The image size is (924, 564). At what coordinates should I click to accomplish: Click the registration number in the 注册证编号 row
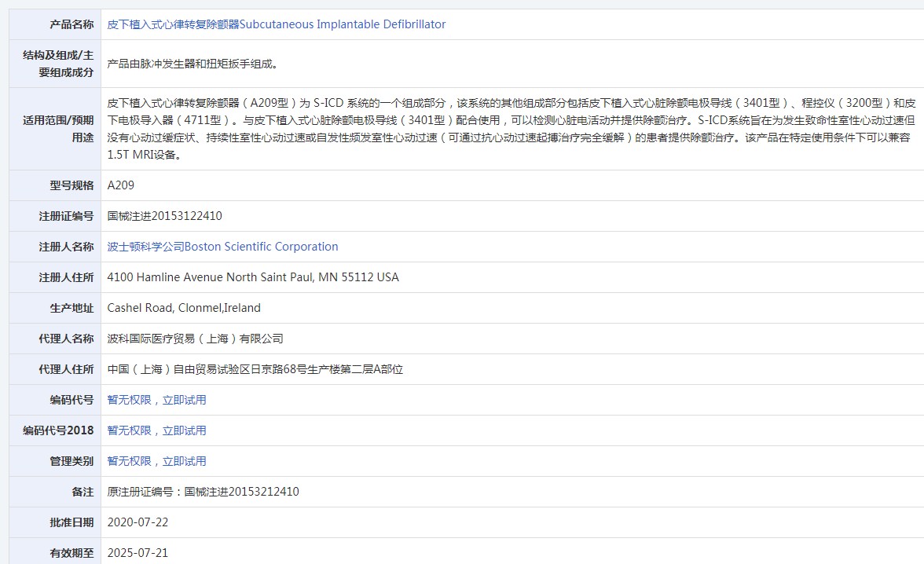coord(164,216)
